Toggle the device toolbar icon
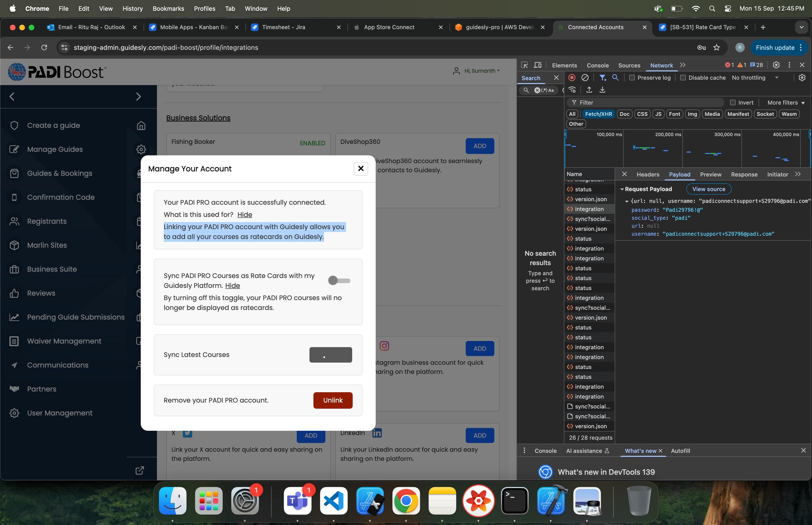This screenshot has height=525, width=812. 538,65
